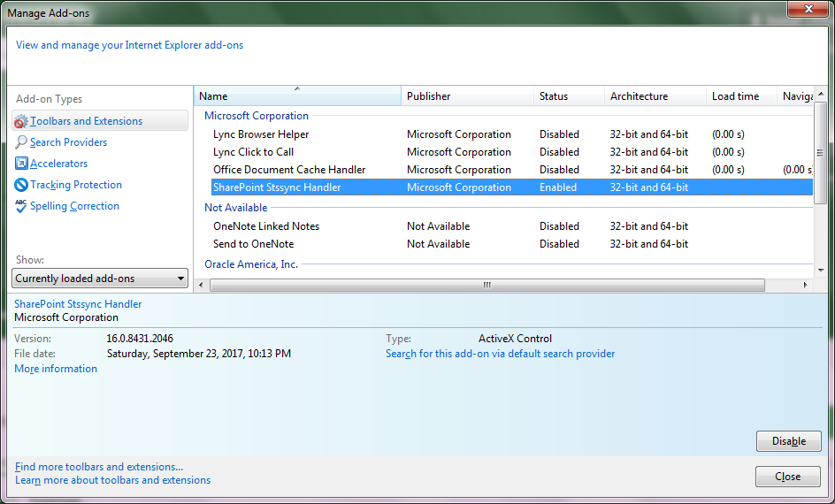Click SharePoint Stssync Handler title in details pane
This screenshot has height=504, width=835.
pos(78,304)
